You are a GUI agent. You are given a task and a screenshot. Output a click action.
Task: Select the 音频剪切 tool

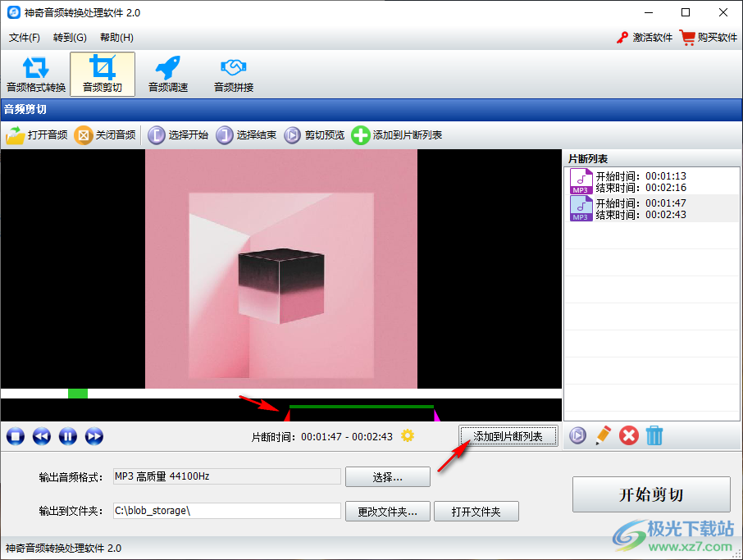click(x=103, y=75)
